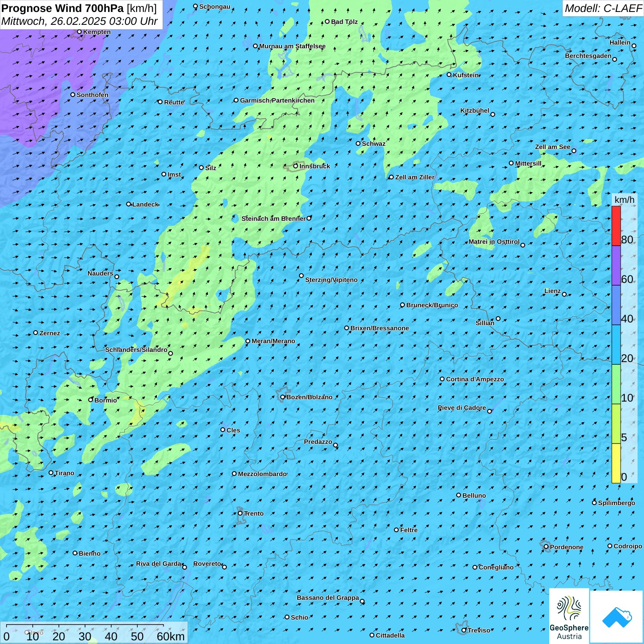This screenshot has height=644, width=644.
Task: Click the Feltre city label
Action: [409, 530]
